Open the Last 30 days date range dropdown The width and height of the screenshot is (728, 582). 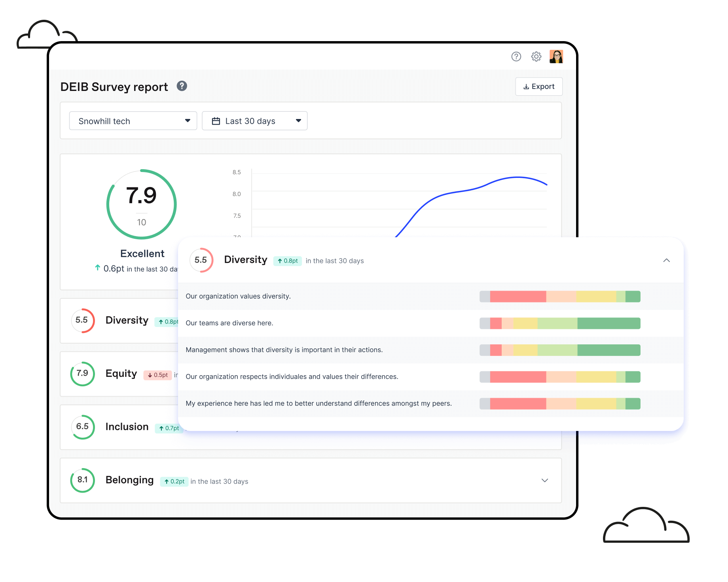(x=255, y=121)
